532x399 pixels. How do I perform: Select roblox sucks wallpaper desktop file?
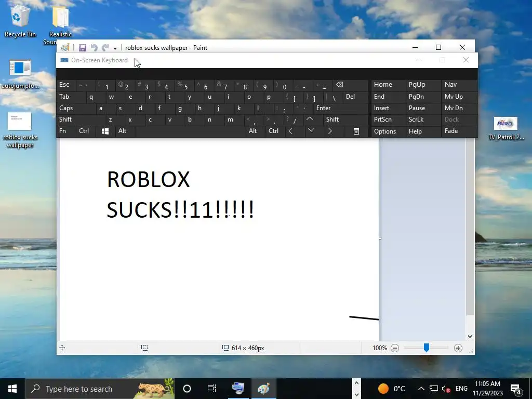pos(20,130)
